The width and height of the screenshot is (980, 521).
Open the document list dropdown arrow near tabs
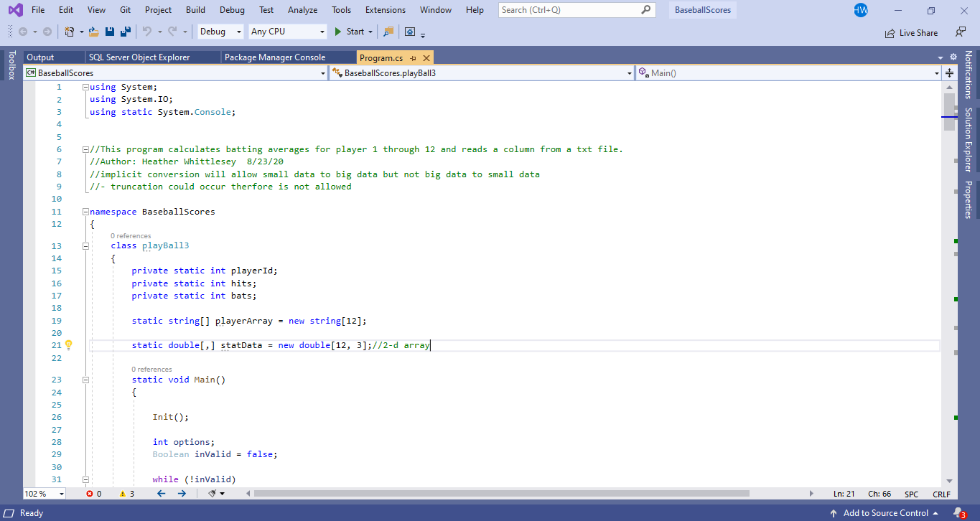[x=941, y=57]
